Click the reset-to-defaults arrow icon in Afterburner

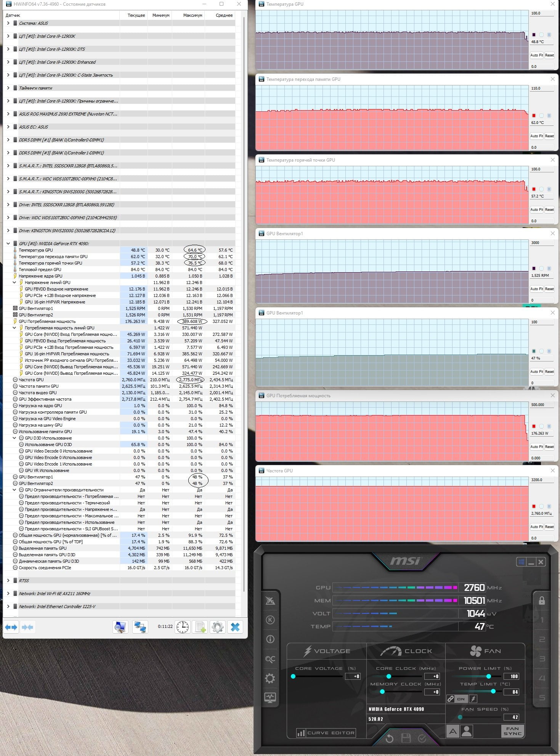pyautogui.click(x=389, y=739)
